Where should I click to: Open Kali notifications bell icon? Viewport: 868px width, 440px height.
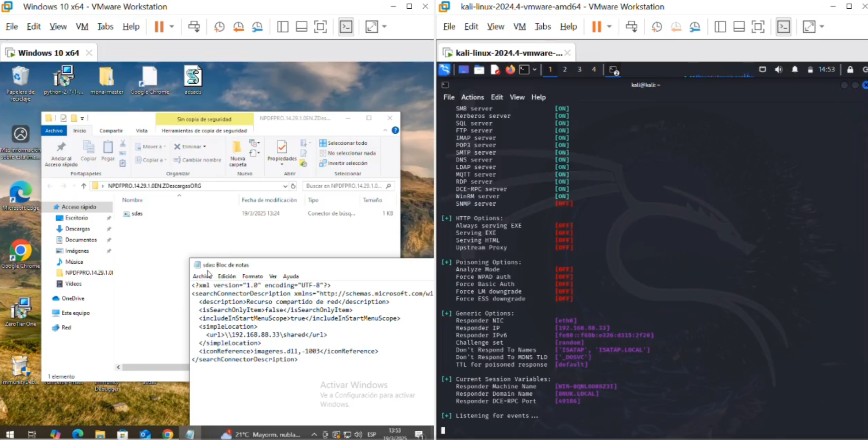coord(795,70)
